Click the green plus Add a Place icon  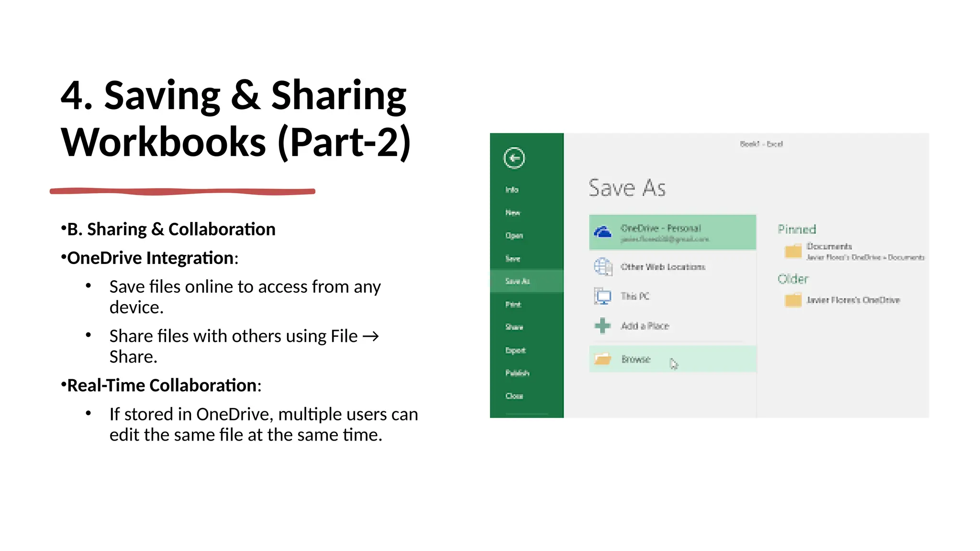pyautogui.click(x=602, y=326)
